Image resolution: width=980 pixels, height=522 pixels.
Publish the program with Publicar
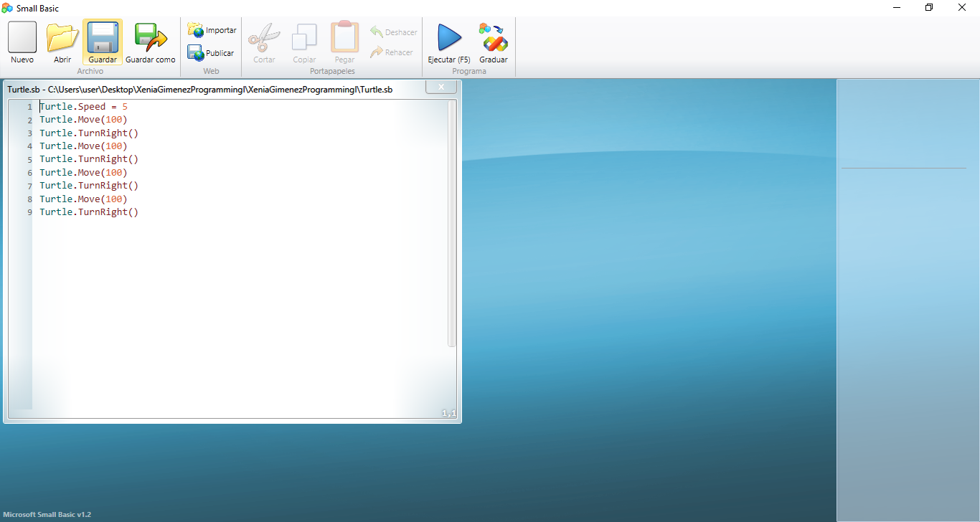coord(211,52)
